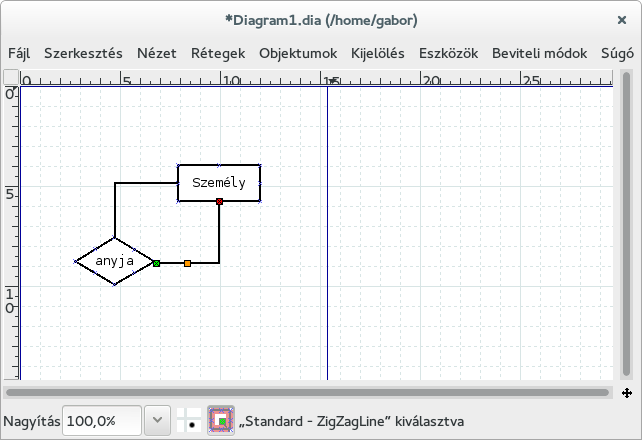
Task: Expand the Objektumok menu
Action: pos(298,53)
